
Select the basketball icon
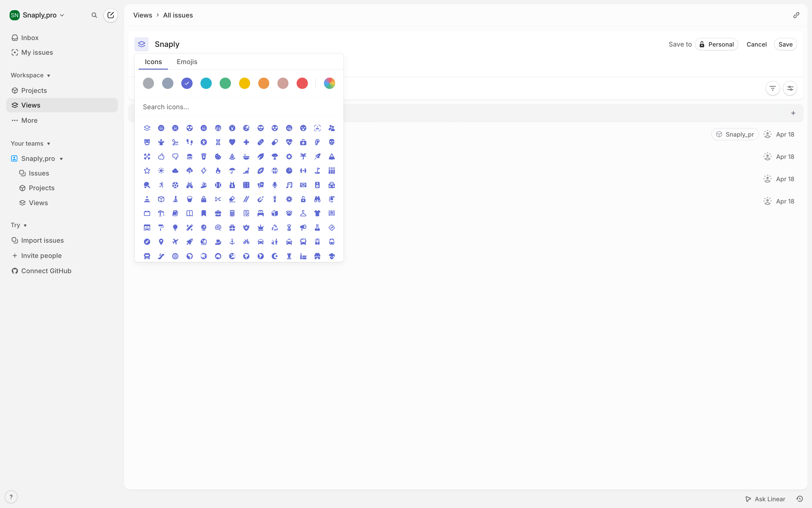point(275,171)
